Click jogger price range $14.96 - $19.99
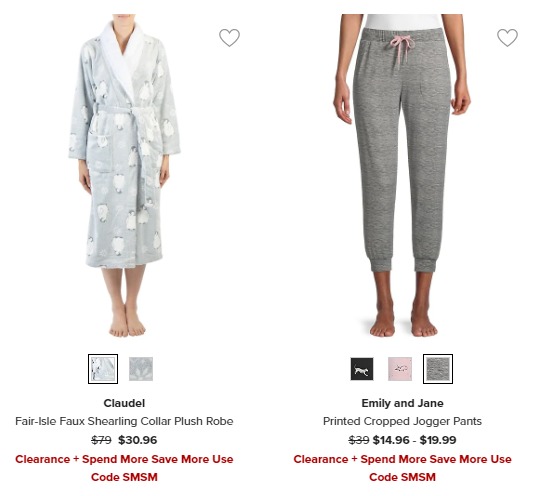547x496 pixels. (414, 440)
